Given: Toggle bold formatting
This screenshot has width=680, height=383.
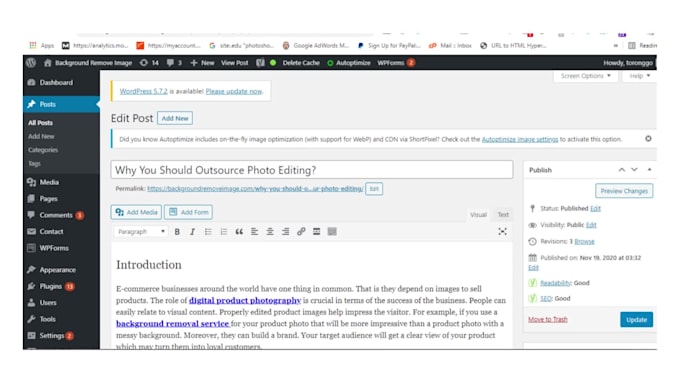Looking at the screenshot, I should [x=177, y=232].
